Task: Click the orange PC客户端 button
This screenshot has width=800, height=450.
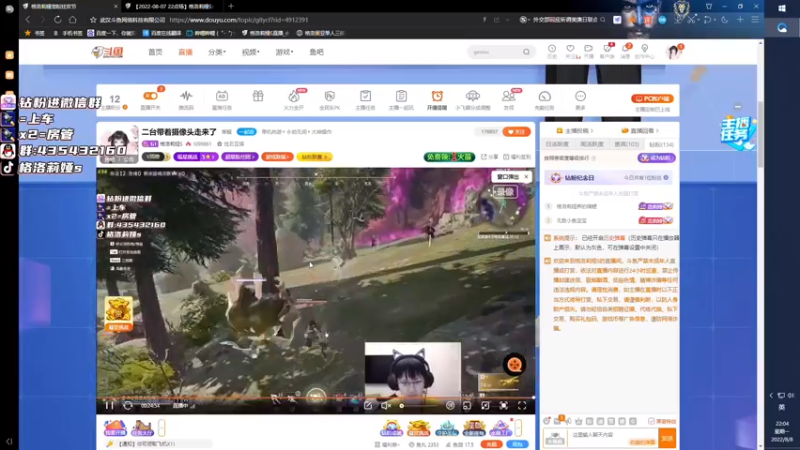Action: pyautogui.click(x=653, y=98)
